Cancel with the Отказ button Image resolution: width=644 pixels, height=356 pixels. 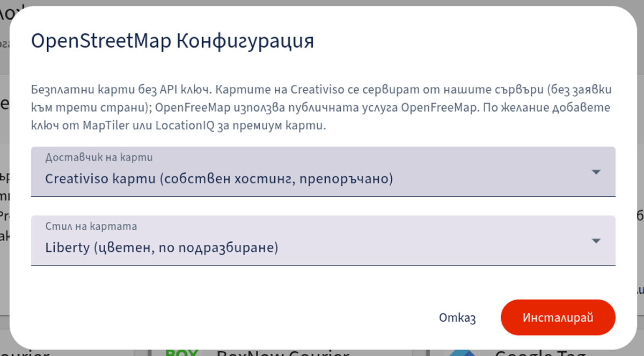pos(457,317)
